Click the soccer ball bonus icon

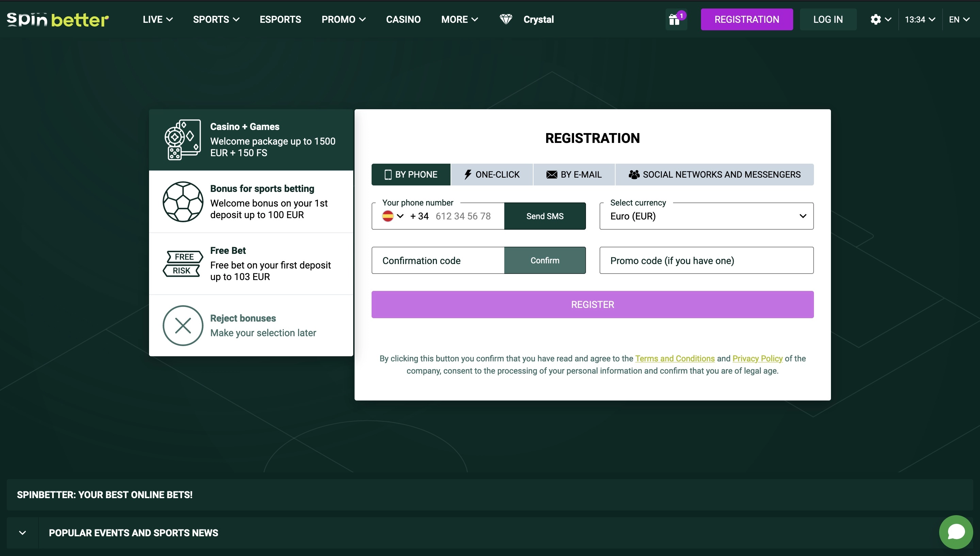183,202
